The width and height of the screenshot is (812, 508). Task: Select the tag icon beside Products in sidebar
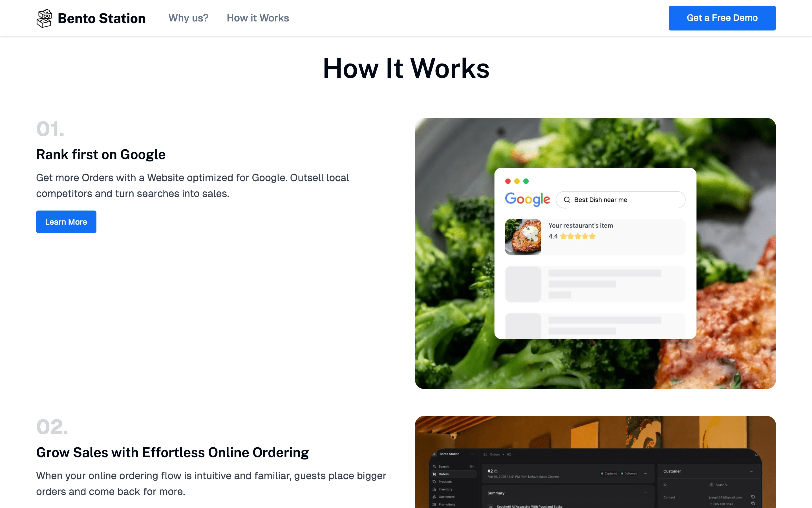(x=434, y=481)
